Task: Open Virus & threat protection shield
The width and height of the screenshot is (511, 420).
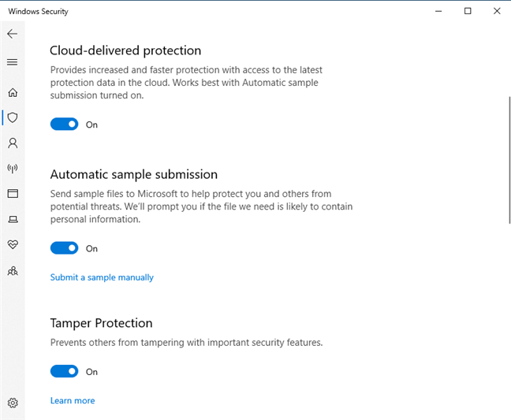Action: (x=12, y=117)
